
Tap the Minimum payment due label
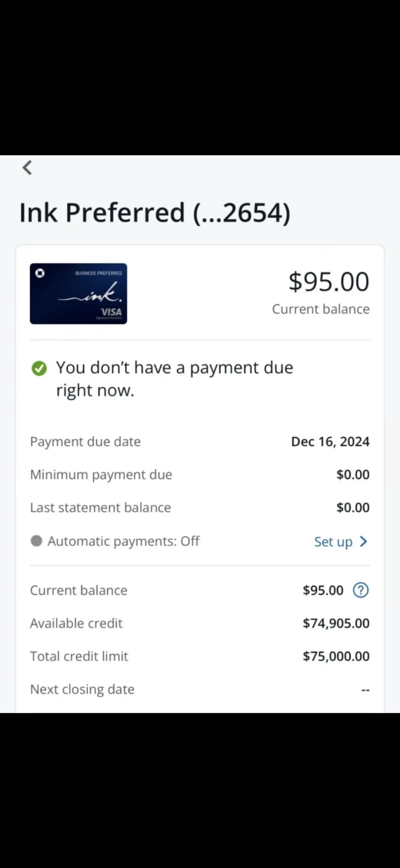point(101,475)
